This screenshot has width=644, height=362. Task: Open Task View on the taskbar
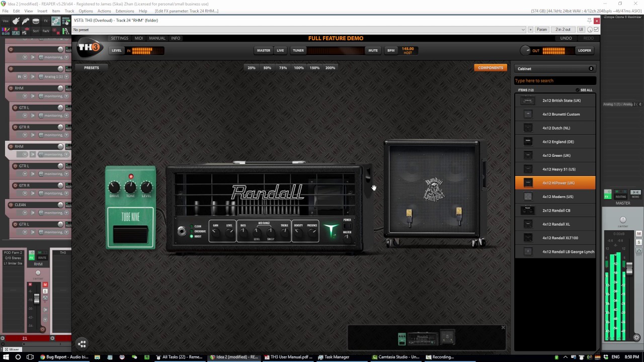(30, 357)
